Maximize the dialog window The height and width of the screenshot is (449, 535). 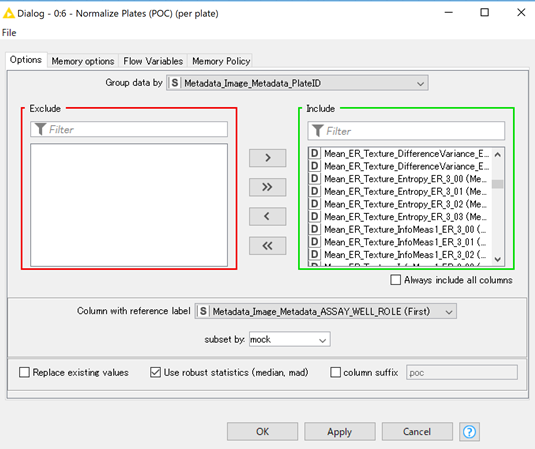click(x=485, y=13)
